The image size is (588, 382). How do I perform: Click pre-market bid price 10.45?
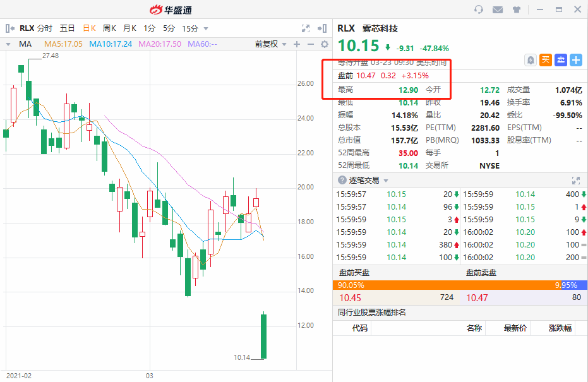coord(351,298)
